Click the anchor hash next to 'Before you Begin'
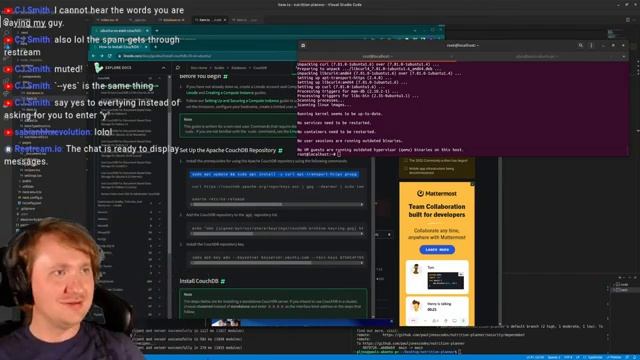Image resolution: width=640 pixels, height=360 pixels. [225, 76]
